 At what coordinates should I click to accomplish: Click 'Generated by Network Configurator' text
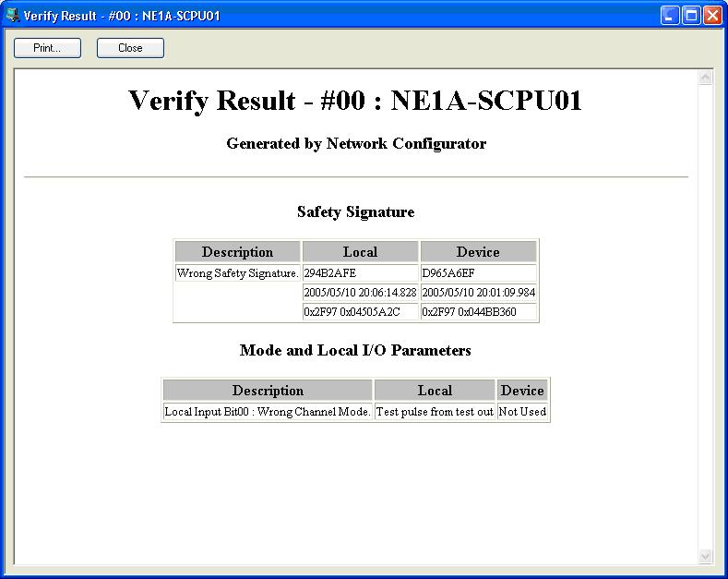(356, 143)
